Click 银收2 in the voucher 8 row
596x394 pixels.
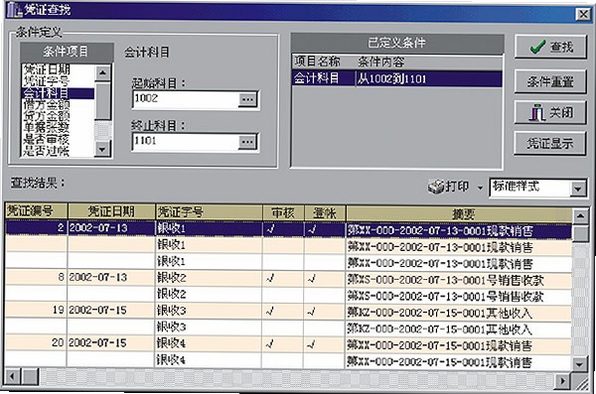coord(171,278)
